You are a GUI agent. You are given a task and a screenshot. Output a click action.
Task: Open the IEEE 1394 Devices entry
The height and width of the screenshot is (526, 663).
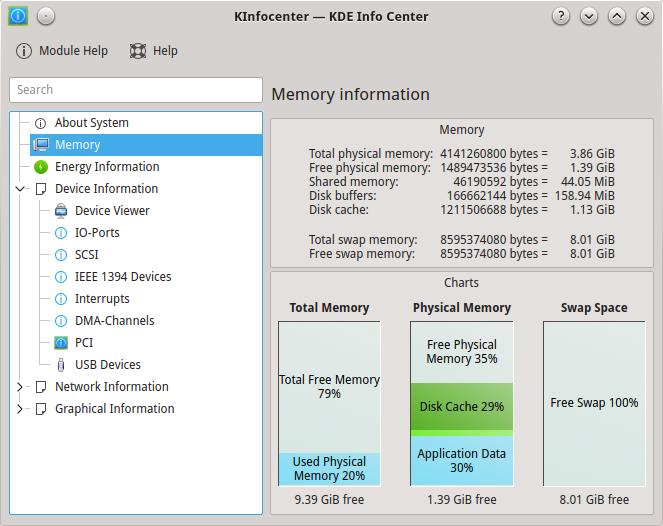(x=122, y=277)
